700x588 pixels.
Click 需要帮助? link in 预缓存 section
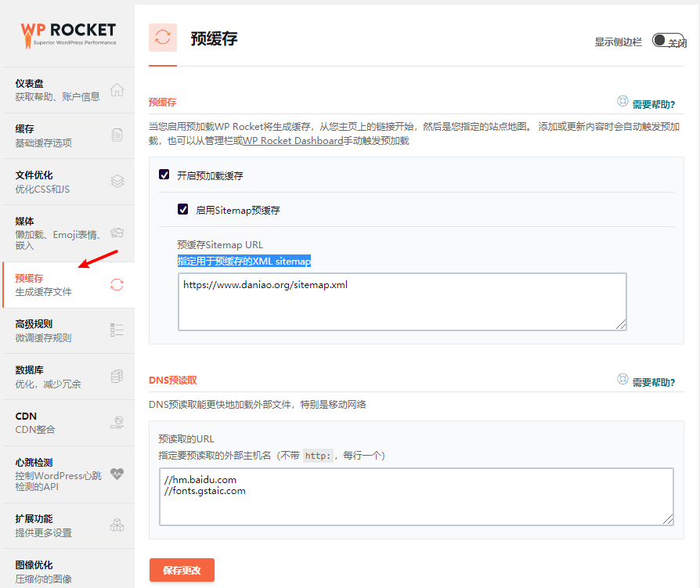point(654,104)
